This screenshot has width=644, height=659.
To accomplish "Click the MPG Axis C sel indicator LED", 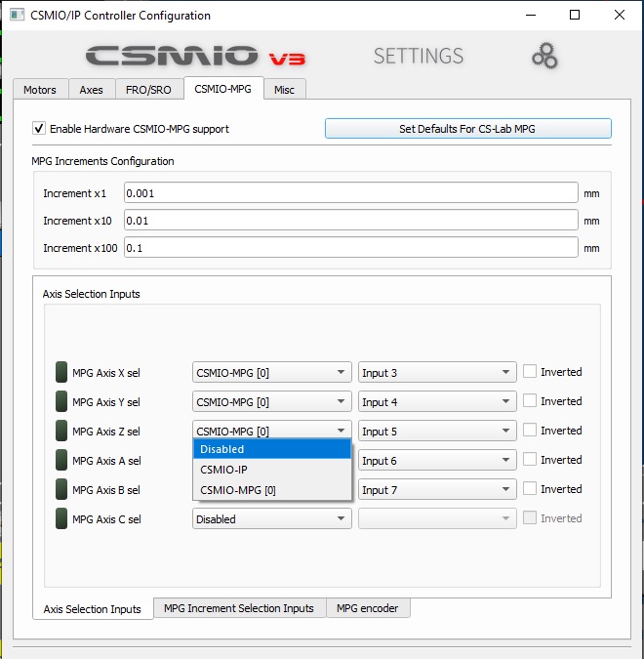I will coord(60,518).
